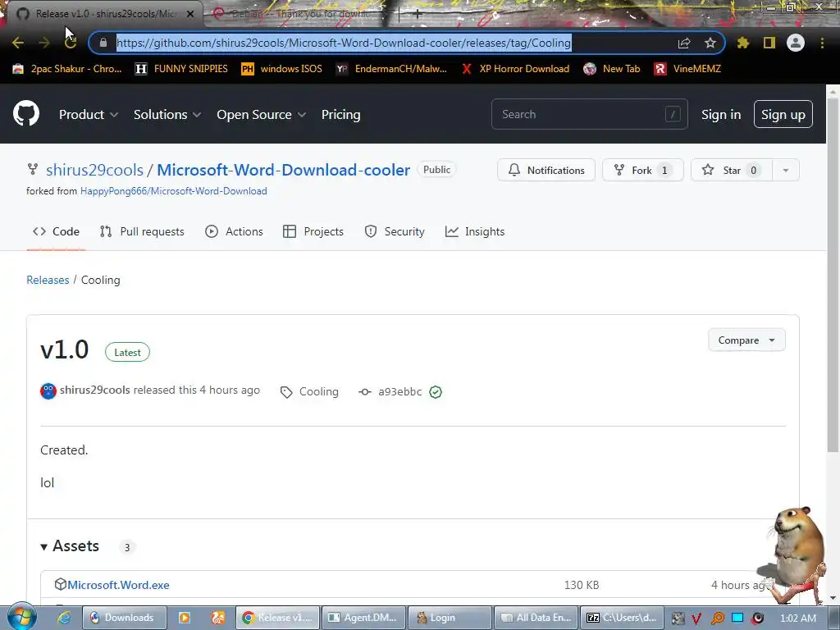This screenshot has width=840, height=630.
Task: Open the VineMEMZ bookmark
Action: [687, 69]
